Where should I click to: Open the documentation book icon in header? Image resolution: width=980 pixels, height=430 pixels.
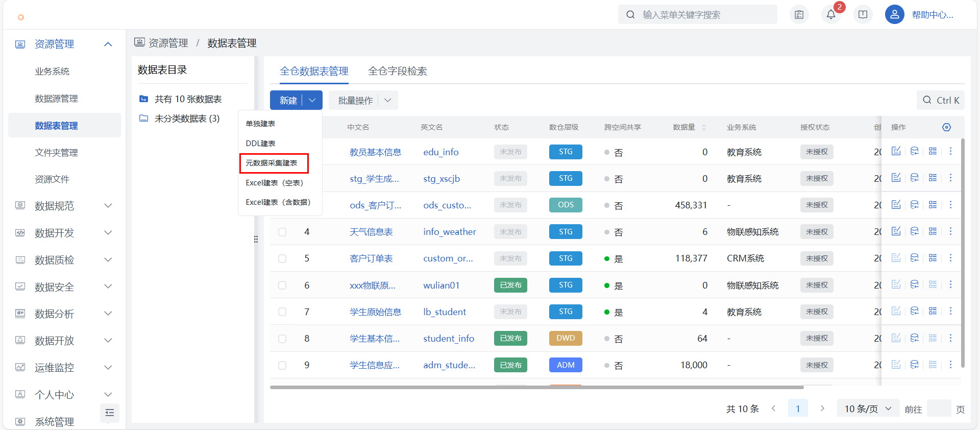[x=863, y=15]
